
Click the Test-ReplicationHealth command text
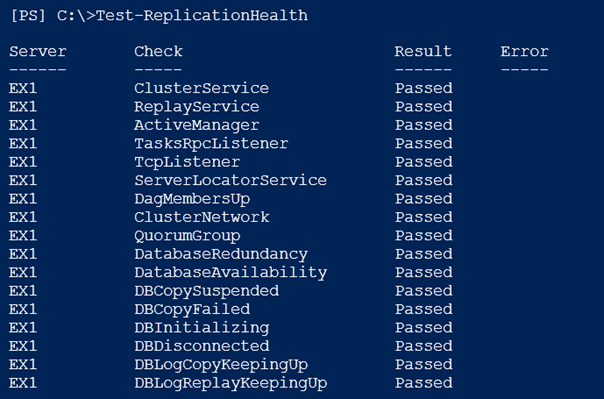(202, 16)
